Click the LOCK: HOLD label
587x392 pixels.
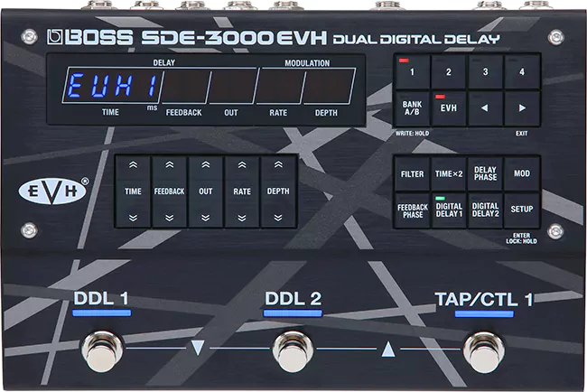521,241
